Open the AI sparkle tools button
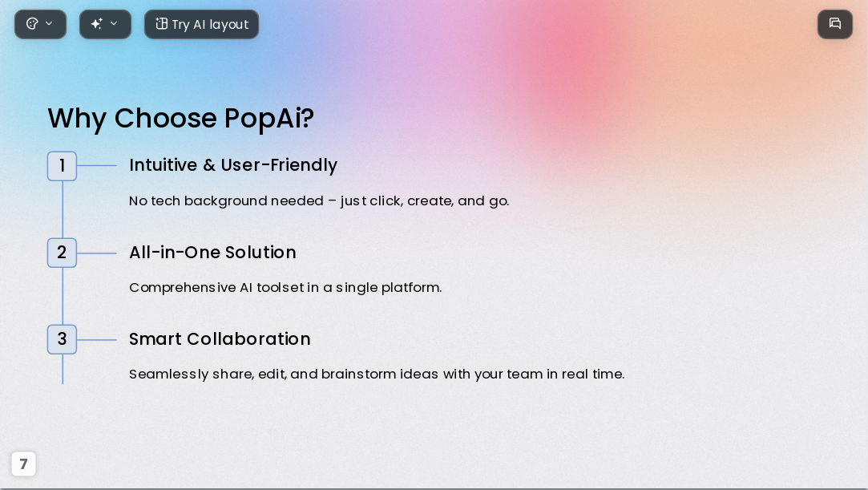This screenshot has height=490, width=868. pyautogui.click(x=96, y=24)
